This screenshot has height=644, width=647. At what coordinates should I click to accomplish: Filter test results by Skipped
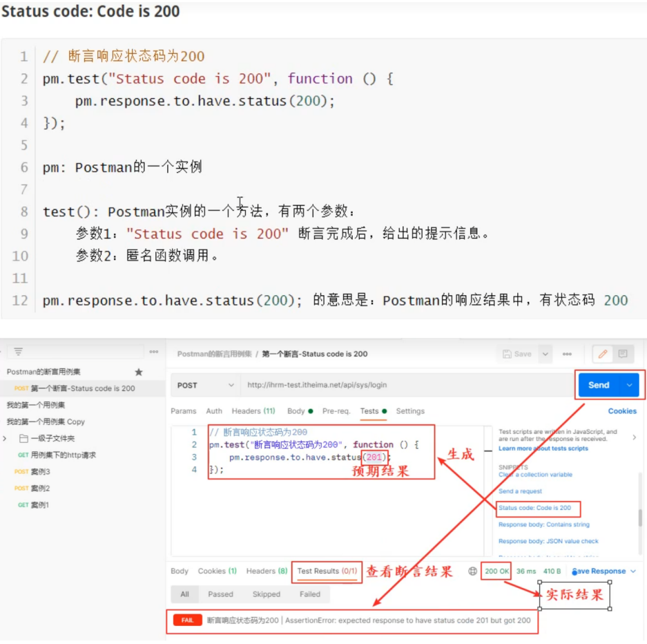tap(266, 594)
